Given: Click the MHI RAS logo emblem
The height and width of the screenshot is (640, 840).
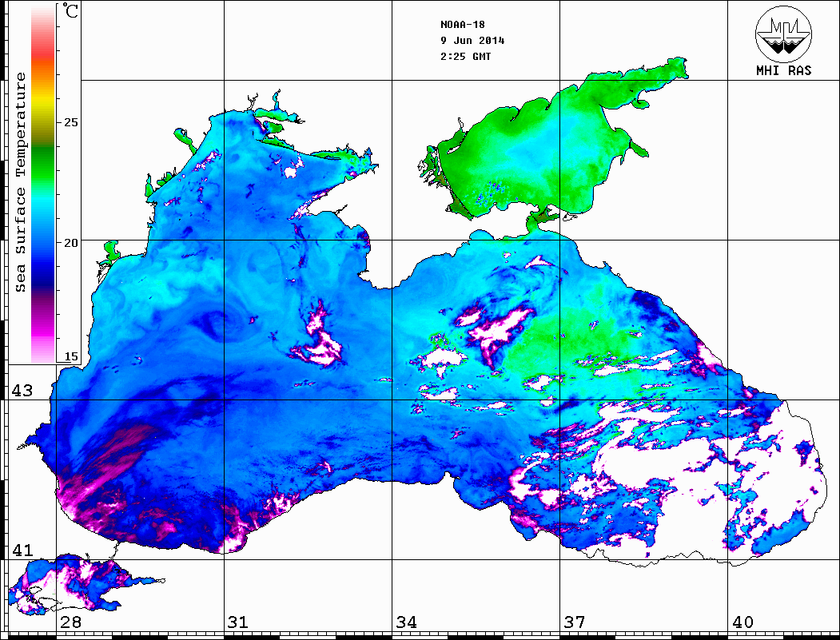Looking at the screenshot, I should tap(783, 34).
